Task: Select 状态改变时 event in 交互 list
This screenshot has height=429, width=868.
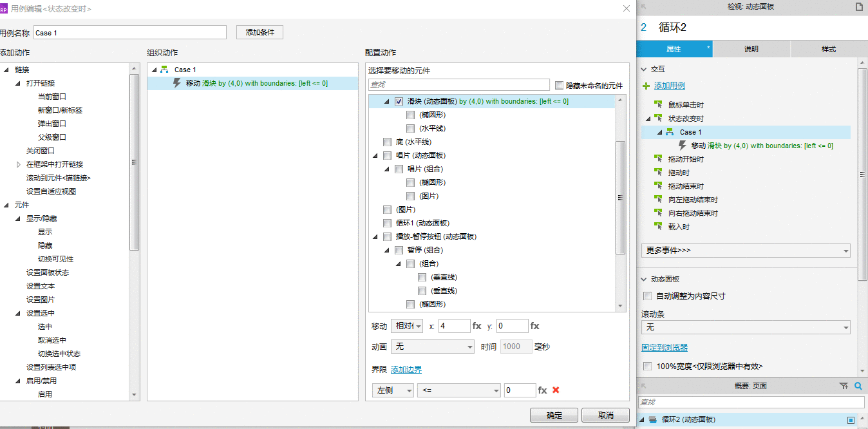Action: click(686, 119)
